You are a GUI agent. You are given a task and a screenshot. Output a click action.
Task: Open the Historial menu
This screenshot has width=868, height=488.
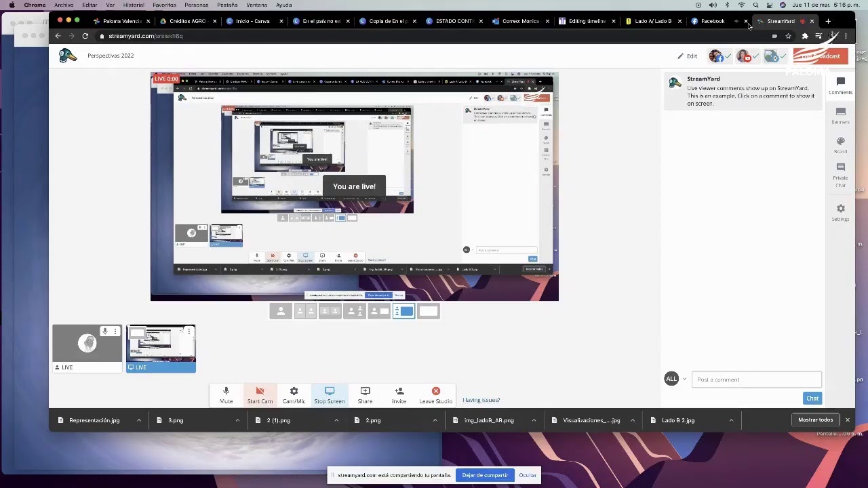point(134,5)
